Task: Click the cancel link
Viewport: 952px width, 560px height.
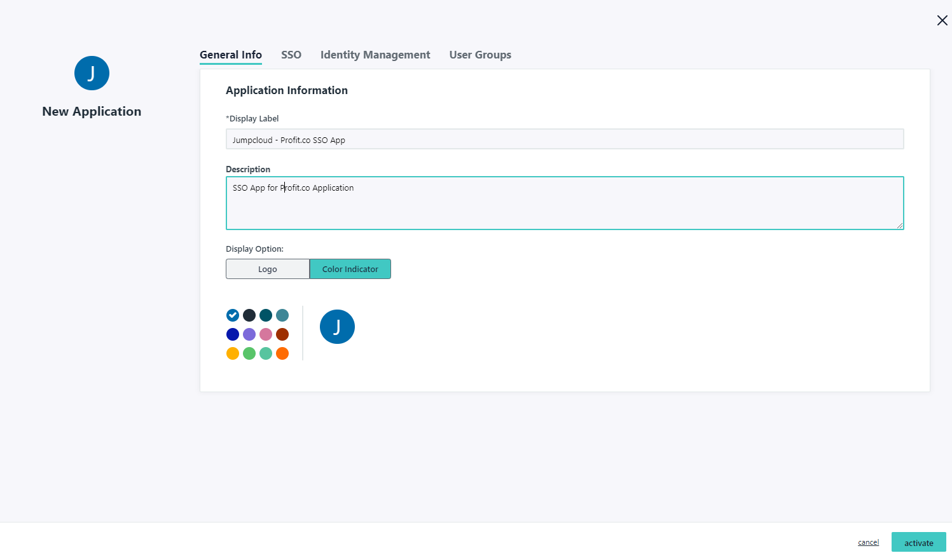Action: pos(868,542)
